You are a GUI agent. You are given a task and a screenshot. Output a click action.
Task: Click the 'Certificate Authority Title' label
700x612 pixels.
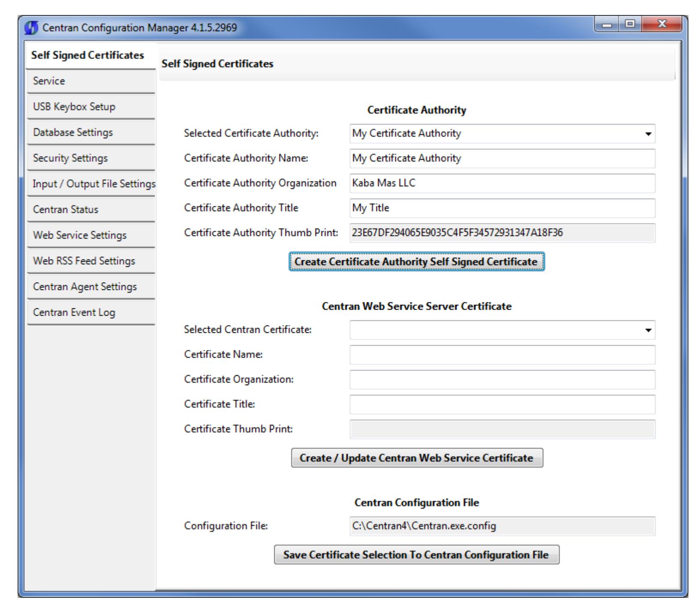point(241,208)
